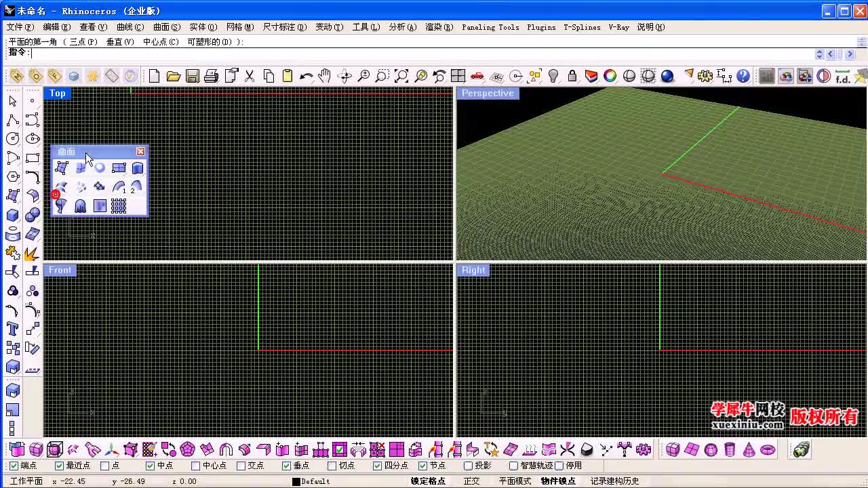This screenshot has width=868, height=488.
Task: Check the 停用 checkbox
Action: tap(559, 466)
